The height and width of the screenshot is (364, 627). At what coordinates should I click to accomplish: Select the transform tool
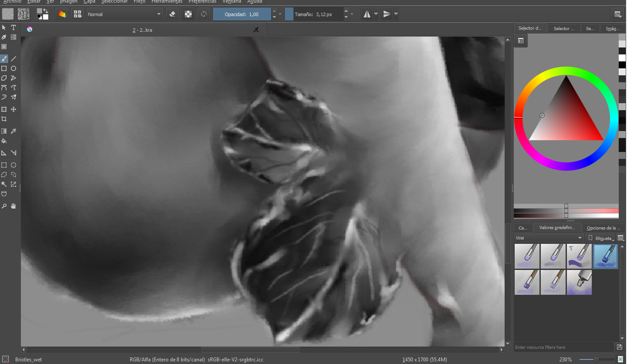[x=4, y=109]
